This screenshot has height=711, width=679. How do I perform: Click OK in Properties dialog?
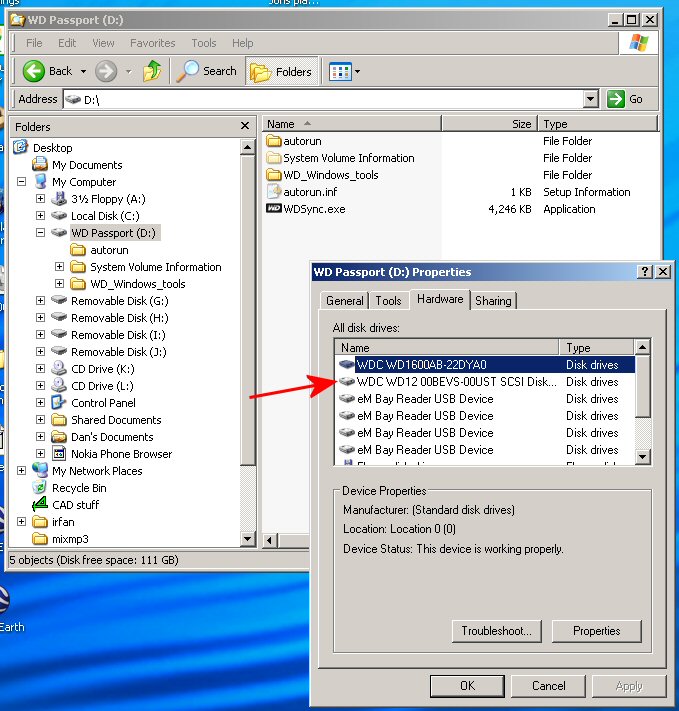click(x=467, y=686)
